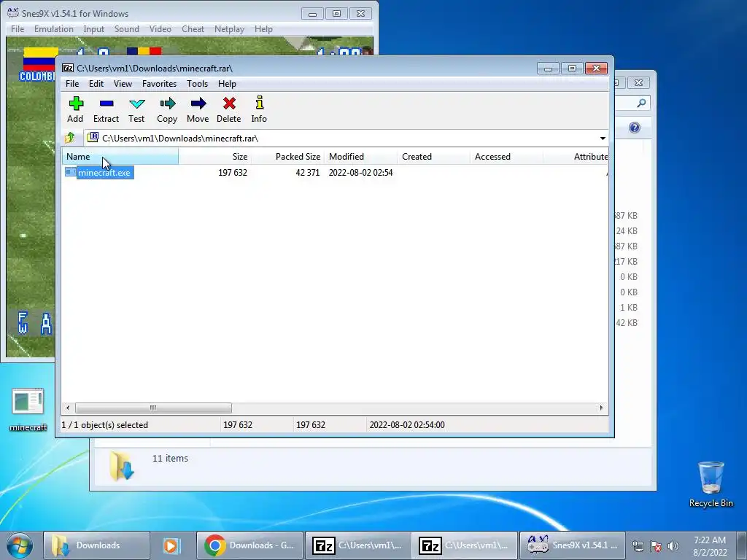This screenshot has height=560, width=747.
Task: Open the 7-Zip View menu
Action: tap(123, 84)
